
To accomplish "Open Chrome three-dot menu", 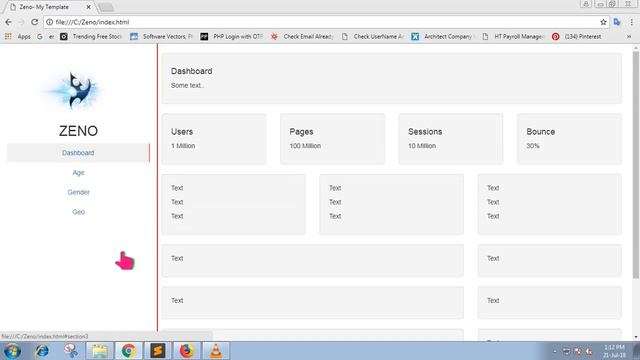I will pos(631,22).
